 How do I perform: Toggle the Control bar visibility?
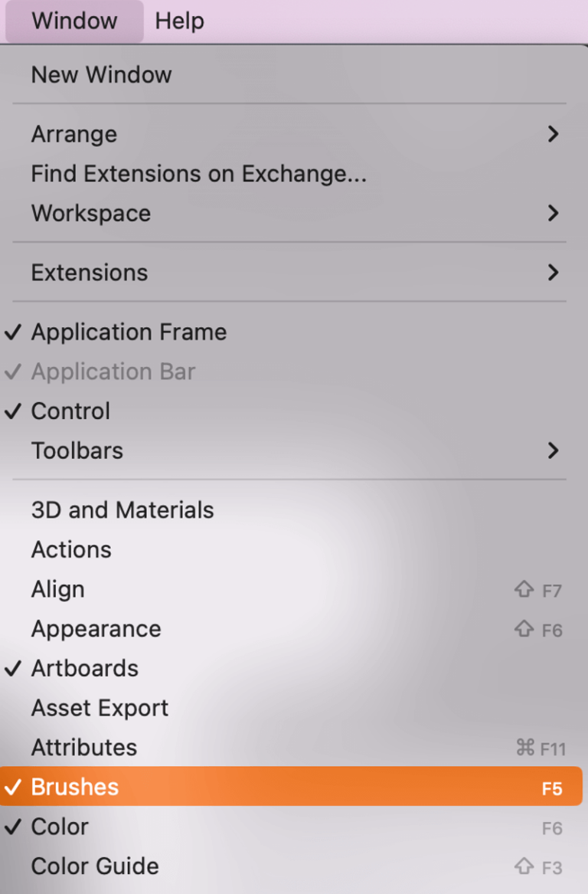pos(69,411)
